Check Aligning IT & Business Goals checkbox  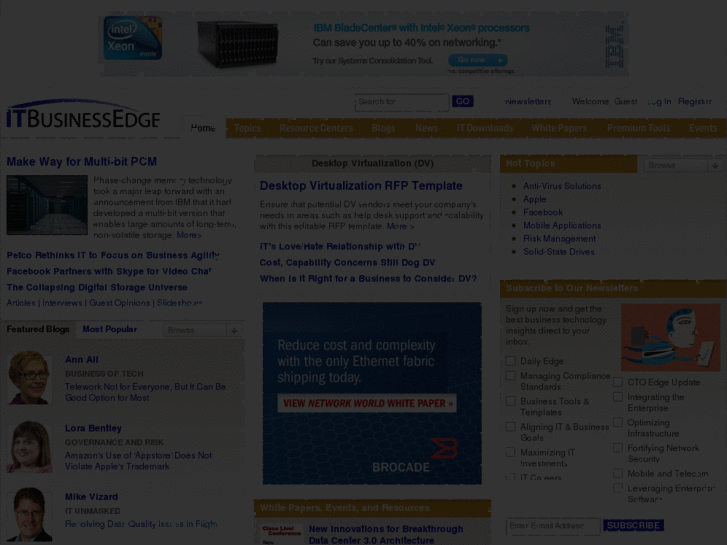tap(510, 427)
